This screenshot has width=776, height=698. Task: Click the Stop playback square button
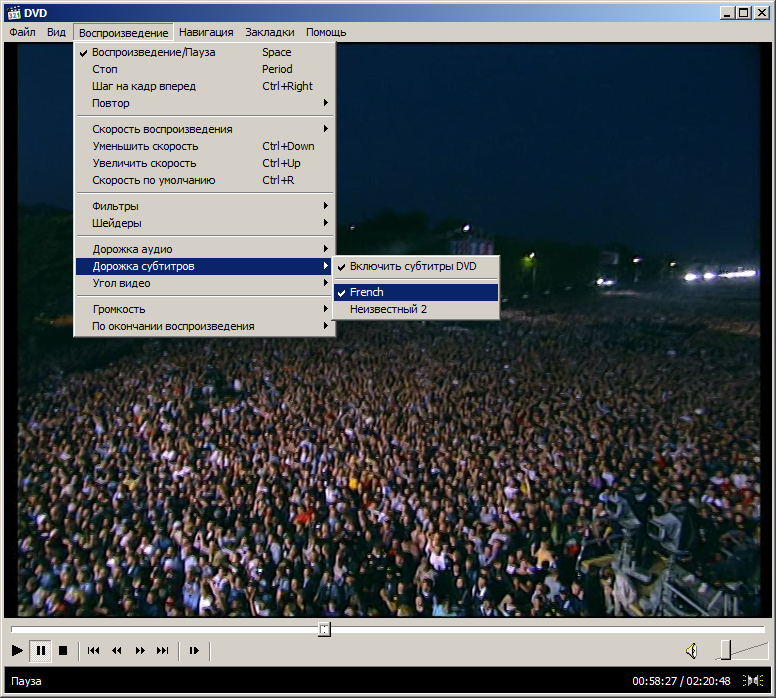point(63,650)
